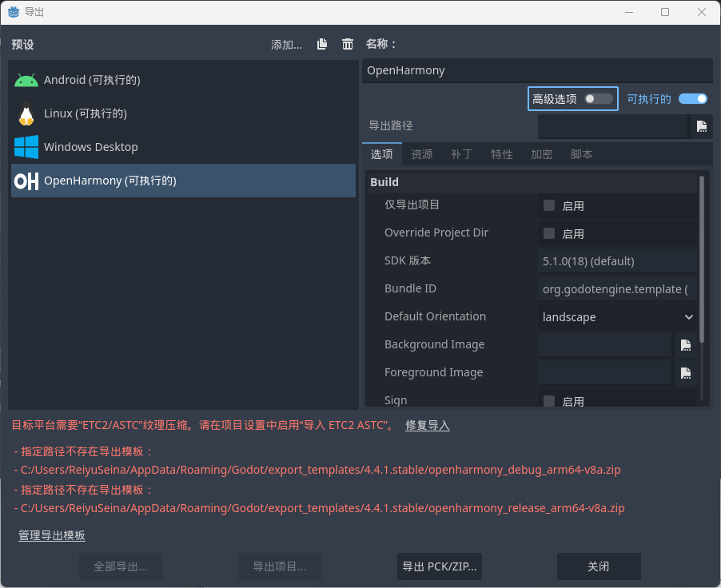Image resolution: width=721 pixels, height=588 pixels.
Task: Minimize the 导出 window
Action: pyautogui.click(x=629, y=12)
